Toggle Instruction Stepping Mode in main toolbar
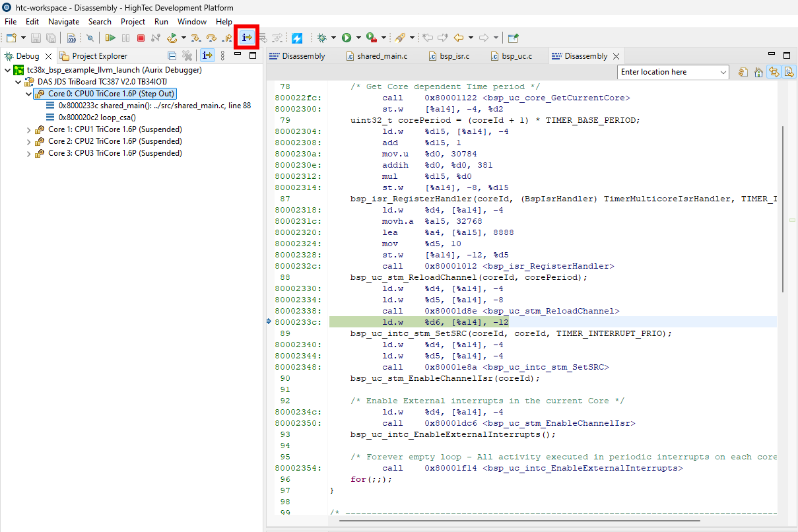 pos(247,38)
